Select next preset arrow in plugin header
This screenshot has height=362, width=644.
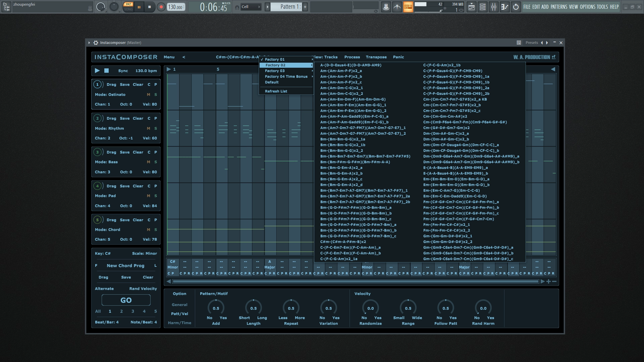click(x=547, y=43)
